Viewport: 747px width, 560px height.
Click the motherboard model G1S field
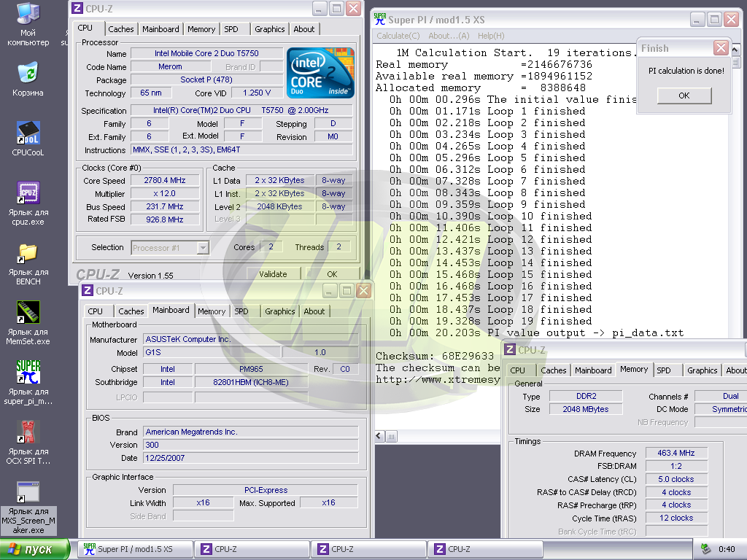[212, 352]
